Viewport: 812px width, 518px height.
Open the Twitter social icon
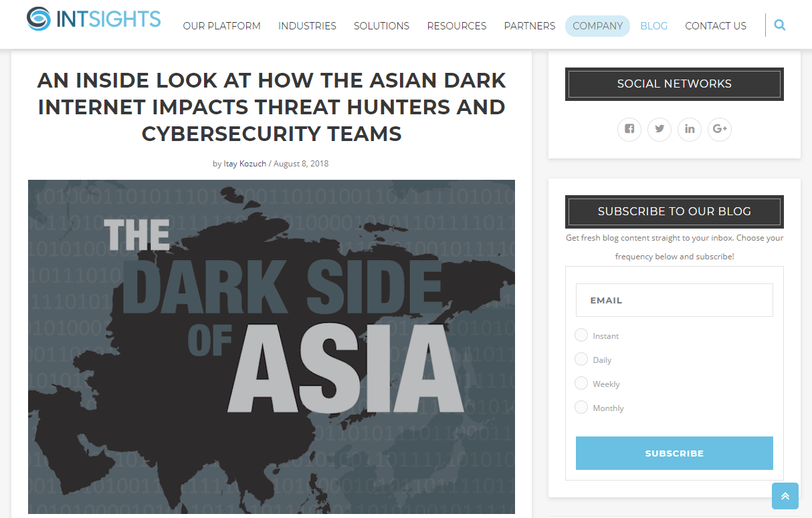coord(659,129)
